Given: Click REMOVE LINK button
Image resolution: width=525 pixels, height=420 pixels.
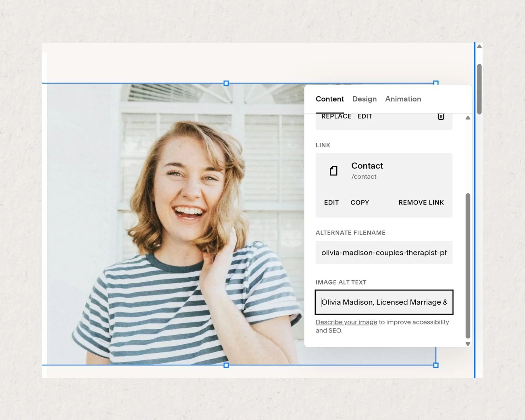Looking at the screenshot, I should click(x=421, y=203).
